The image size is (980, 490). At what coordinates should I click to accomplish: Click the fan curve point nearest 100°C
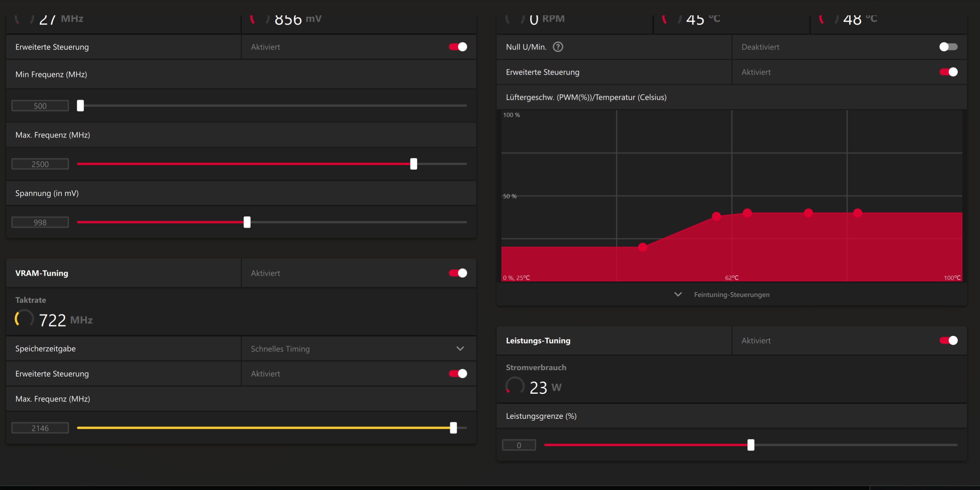[x=857, y=213]
